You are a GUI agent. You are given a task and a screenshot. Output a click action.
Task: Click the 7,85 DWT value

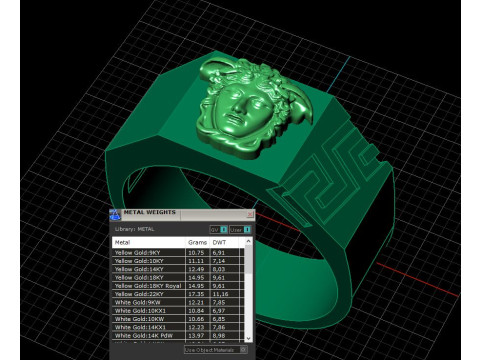[x=219, y=303]
